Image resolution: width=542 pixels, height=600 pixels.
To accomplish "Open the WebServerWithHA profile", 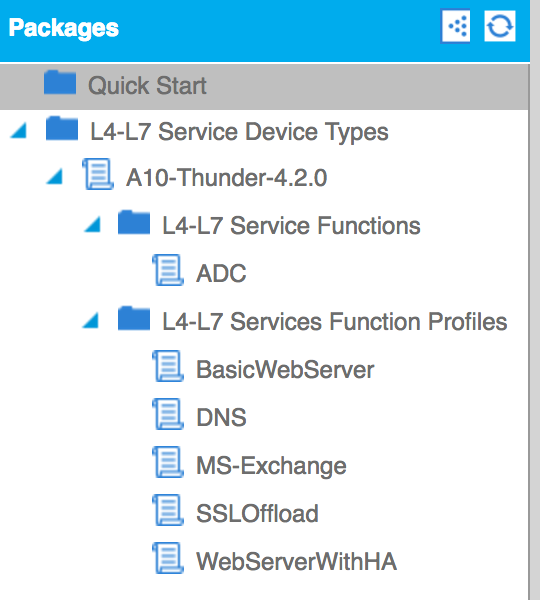I will point(296,562).
